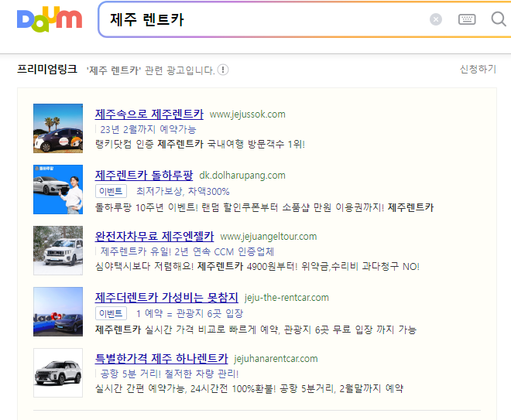
Task: Click description starting 제주렌트카 실시간 가격 비교로
Action: [256, 330]
